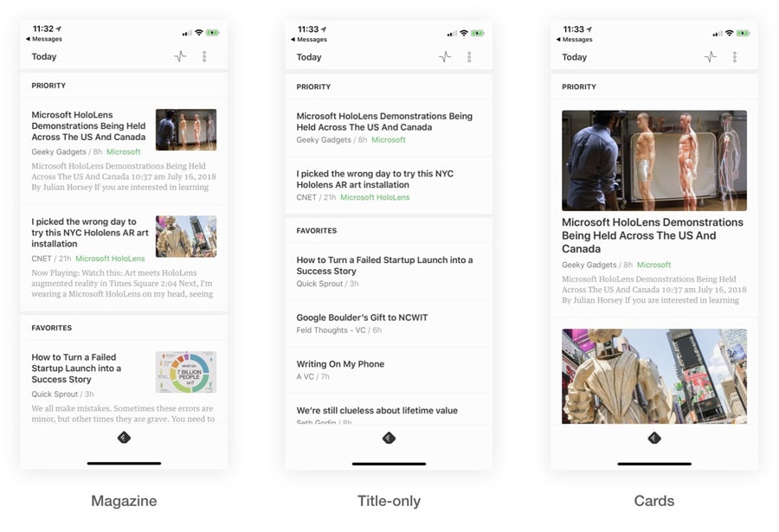This screenshot has height=532, width=779.
Task: Open 'Writing On My Phone' article
Action: click(340, 364)
